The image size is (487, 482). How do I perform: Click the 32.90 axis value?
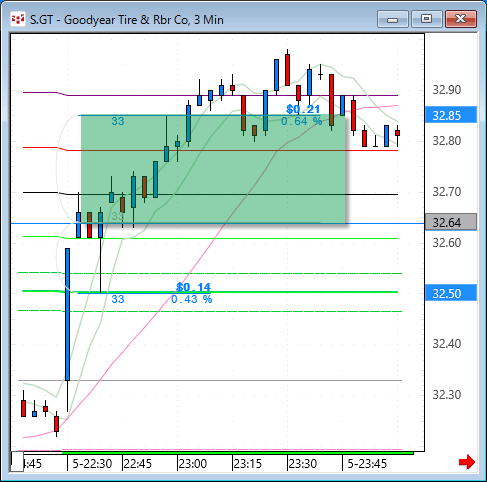[x=447, y=90]
